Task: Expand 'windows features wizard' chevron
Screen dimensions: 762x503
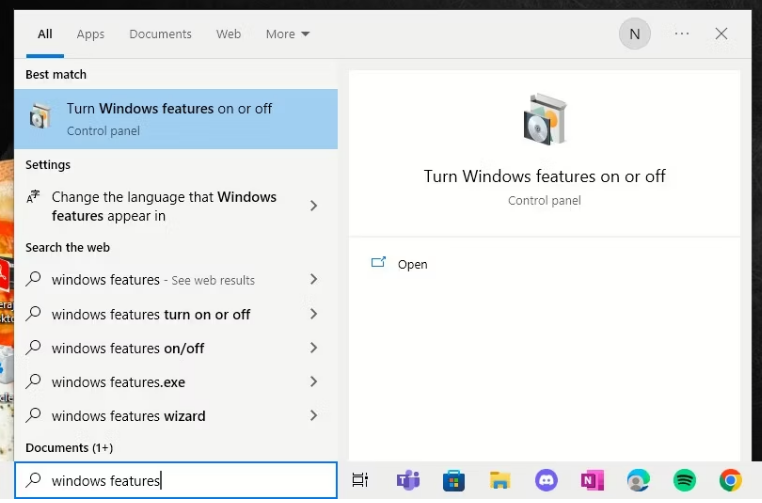Action: pyautogui.click(x=314, y=416)
